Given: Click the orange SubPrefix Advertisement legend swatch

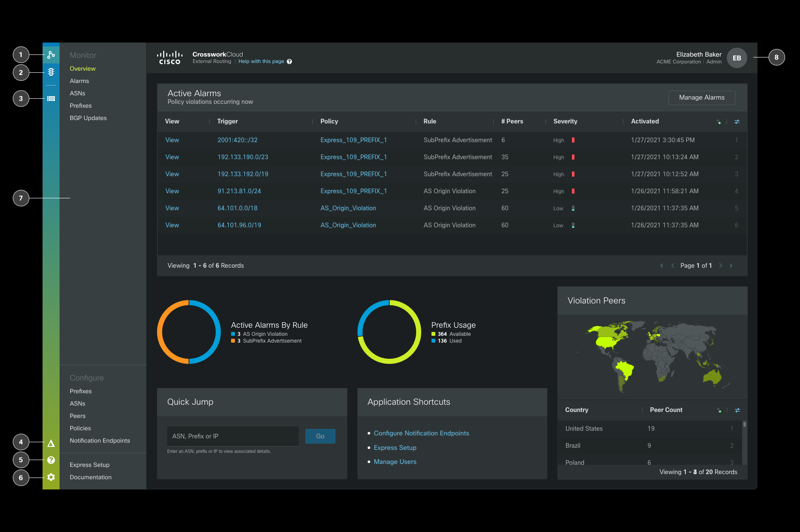Looking at the screenshot, I should [x=233, y=341].
